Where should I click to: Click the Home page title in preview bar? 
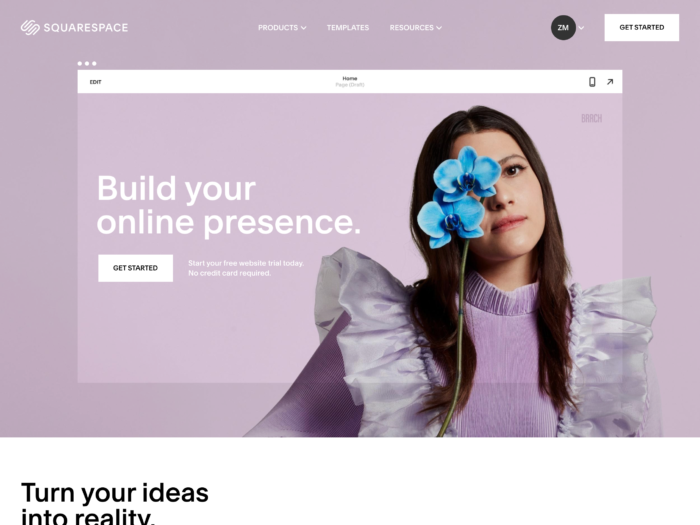point(350,79)
